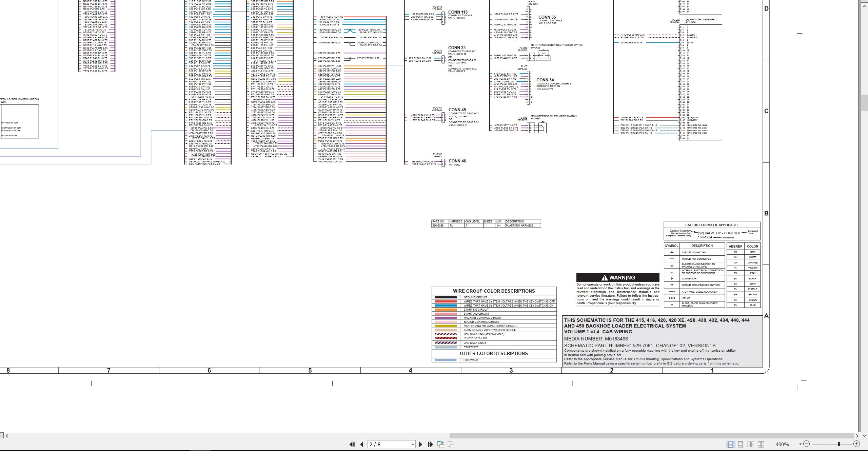Go to the first page
The height and width of the screenshot is (451, 868).
[x=352, y=444]
